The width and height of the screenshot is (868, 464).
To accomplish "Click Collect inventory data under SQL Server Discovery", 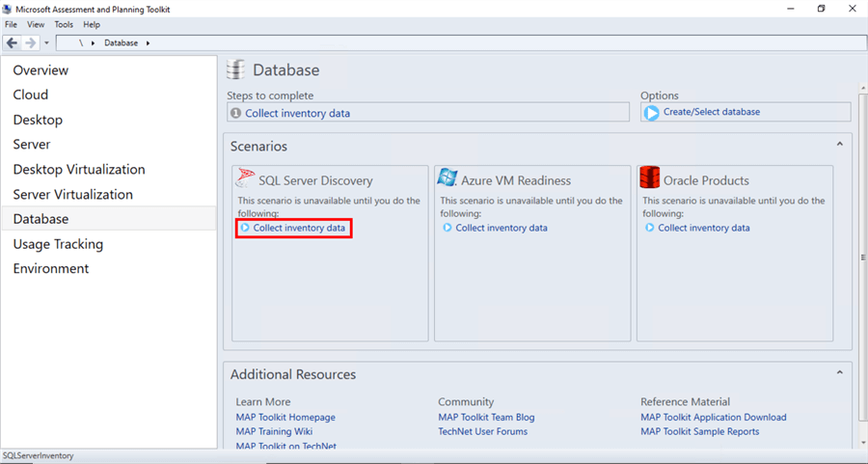I will pos(299,228).
